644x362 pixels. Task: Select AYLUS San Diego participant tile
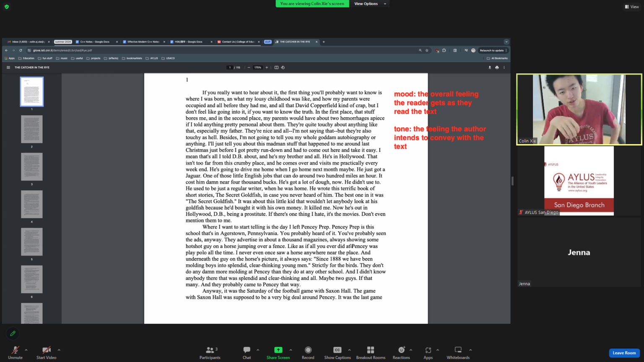[x=579, y=181]
